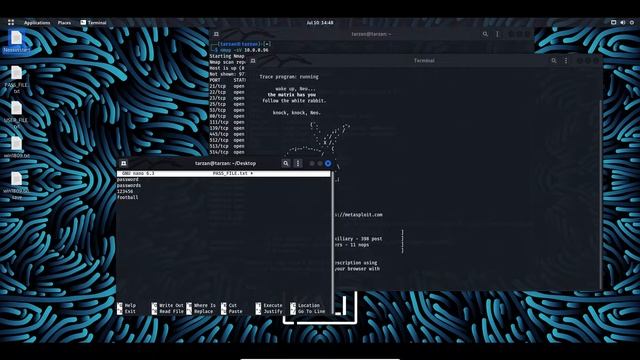Click search icon in the Terminal window

553,60
